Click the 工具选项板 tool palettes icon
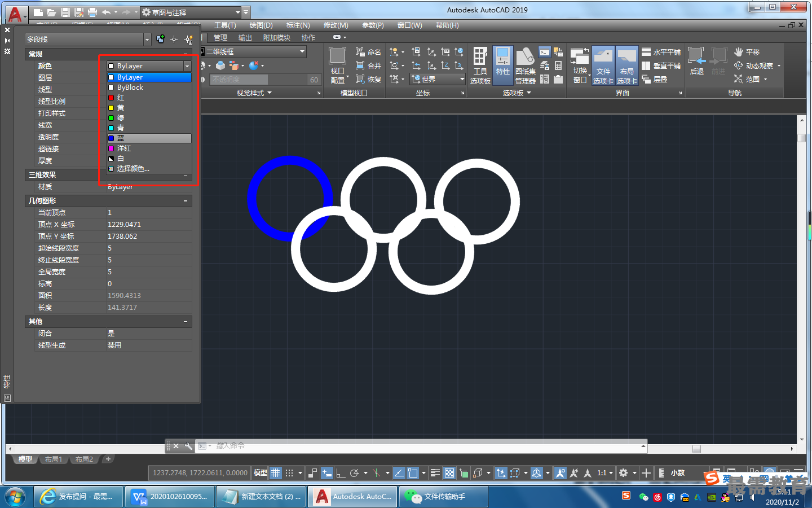Screen dimensions: 812x508 pos(480,65)
